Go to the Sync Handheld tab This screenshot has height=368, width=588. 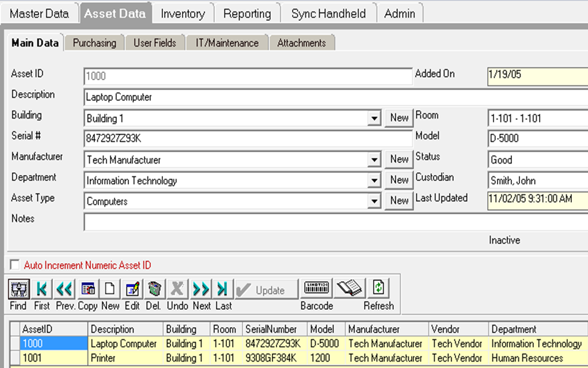pos(328,13)
